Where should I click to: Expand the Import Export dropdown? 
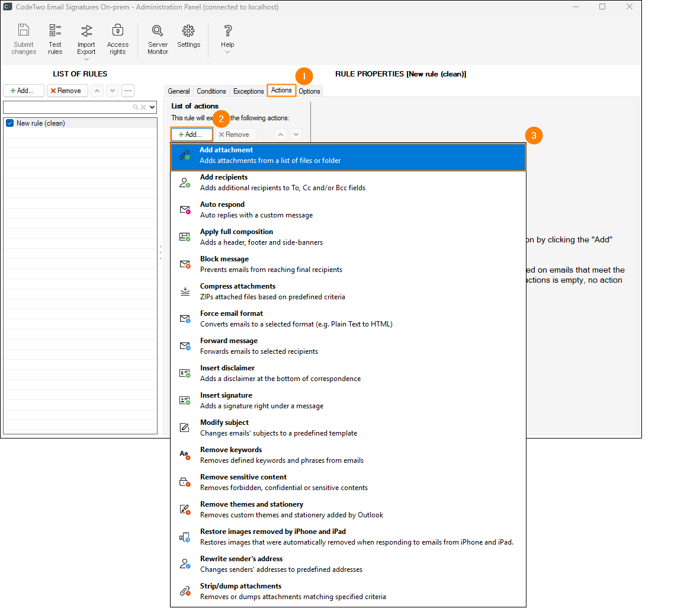coord(86,59)
